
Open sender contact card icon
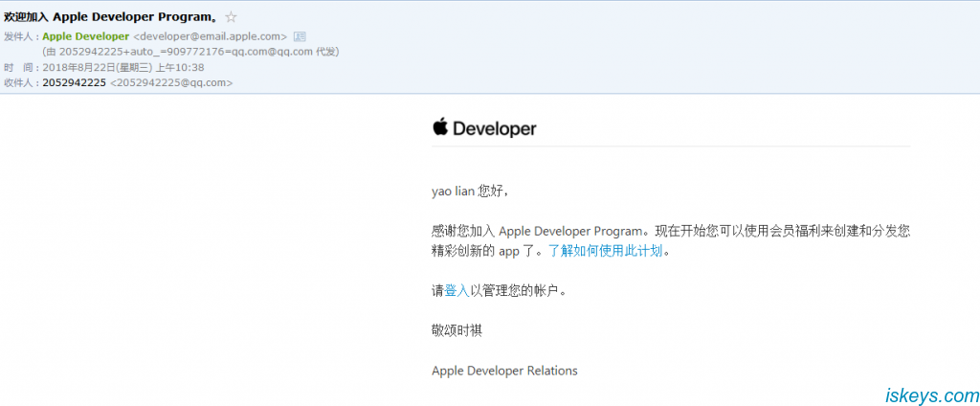tap(300, 36)
